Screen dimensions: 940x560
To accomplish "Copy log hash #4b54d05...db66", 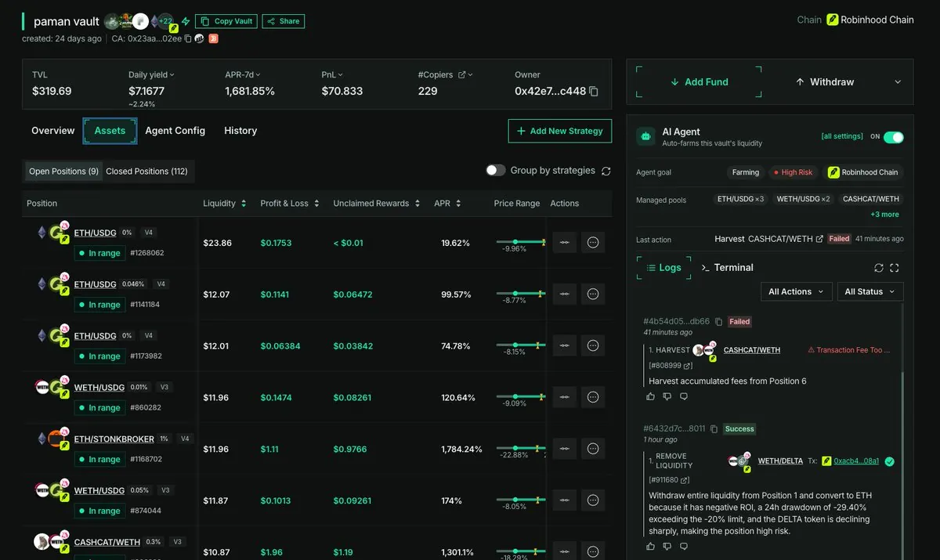I will pos(718,321).
